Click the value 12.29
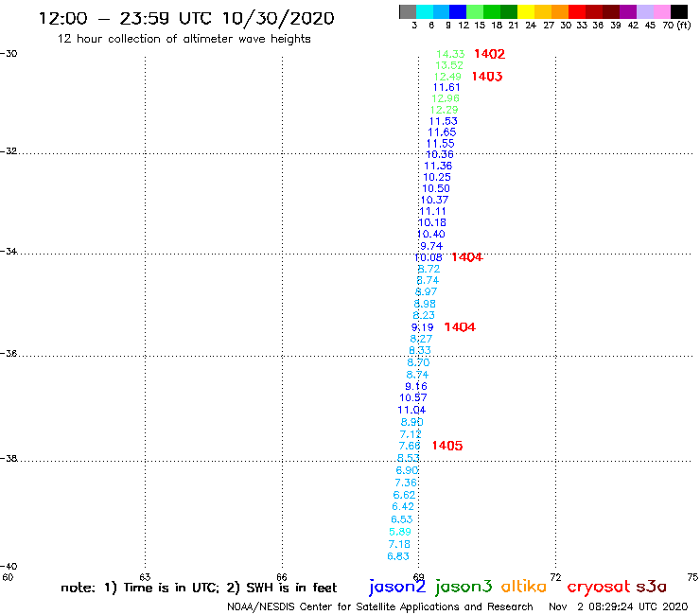The height and width of the screenshot is (615, 700). click(445, 110)
